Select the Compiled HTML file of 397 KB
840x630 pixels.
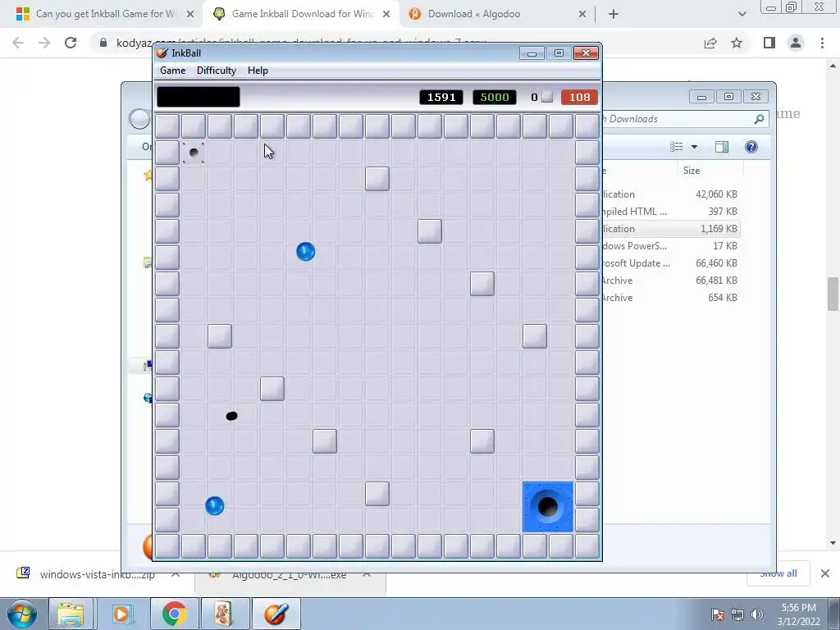pyautogui.click(x=669, y=211)
